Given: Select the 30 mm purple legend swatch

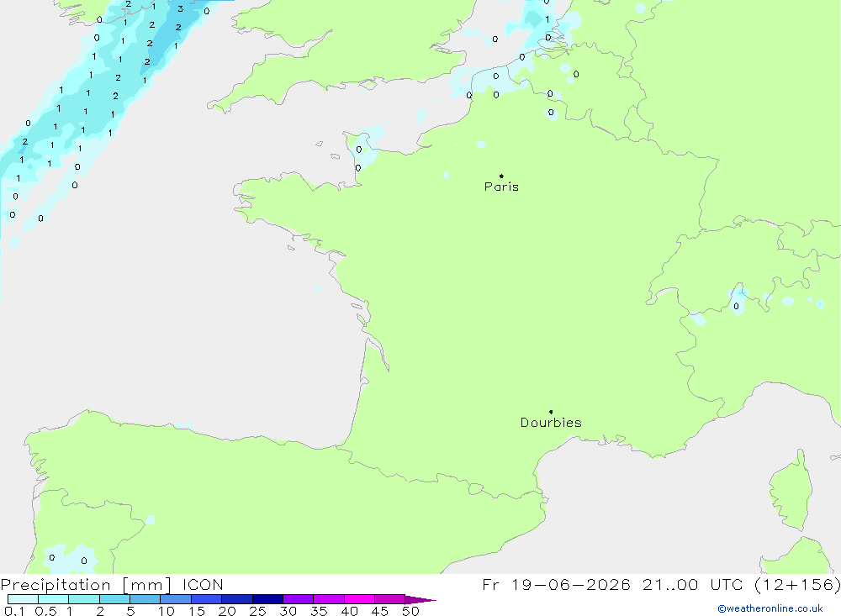Looking at the screenshot, I should coord(298,599).
